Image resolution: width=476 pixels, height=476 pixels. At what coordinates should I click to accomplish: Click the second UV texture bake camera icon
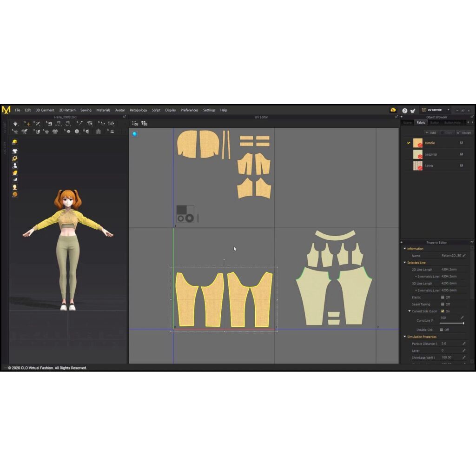[x=144, y=123]
